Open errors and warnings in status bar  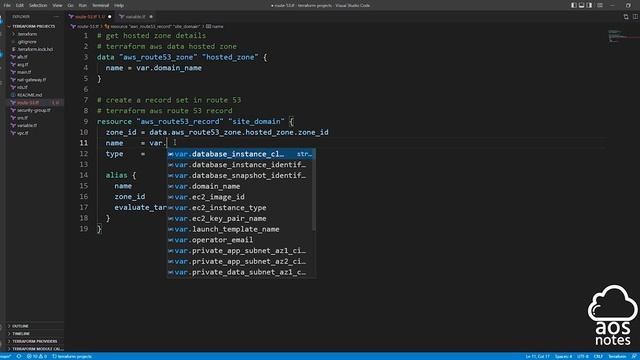[x=37, y=356]
